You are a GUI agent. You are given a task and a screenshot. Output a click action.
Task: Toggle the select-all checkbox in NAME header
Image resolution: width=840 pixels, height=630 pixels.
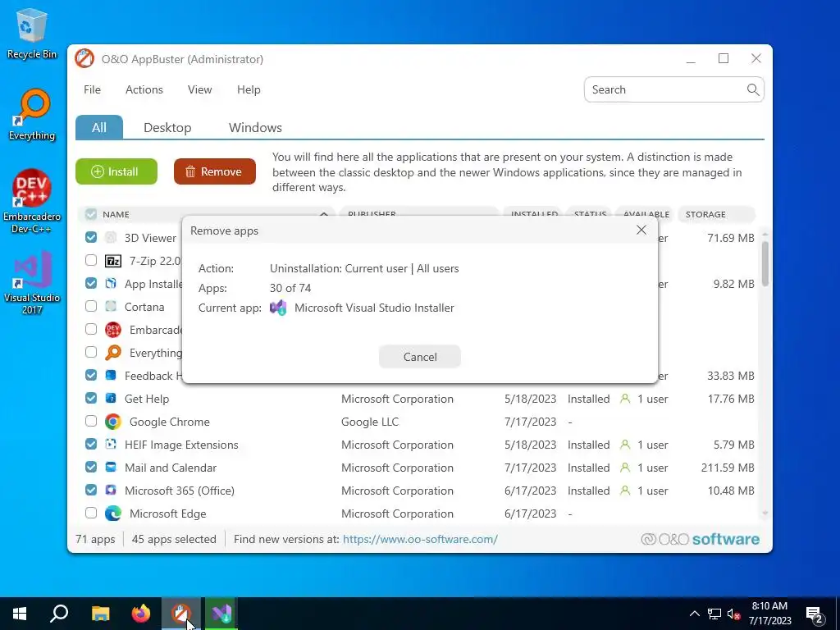(x=91, y=214)
